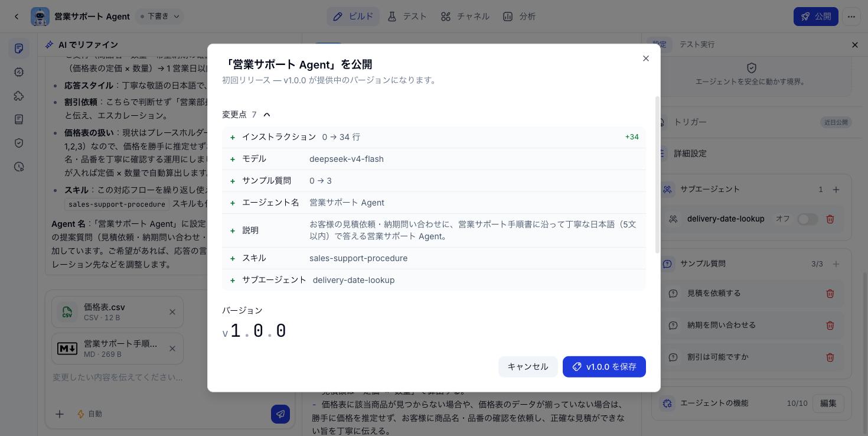The width and height of the screenshot is (868, 436).
Task: Focus the 変更したい内容を伝えてください input
Action: (170, 377)
